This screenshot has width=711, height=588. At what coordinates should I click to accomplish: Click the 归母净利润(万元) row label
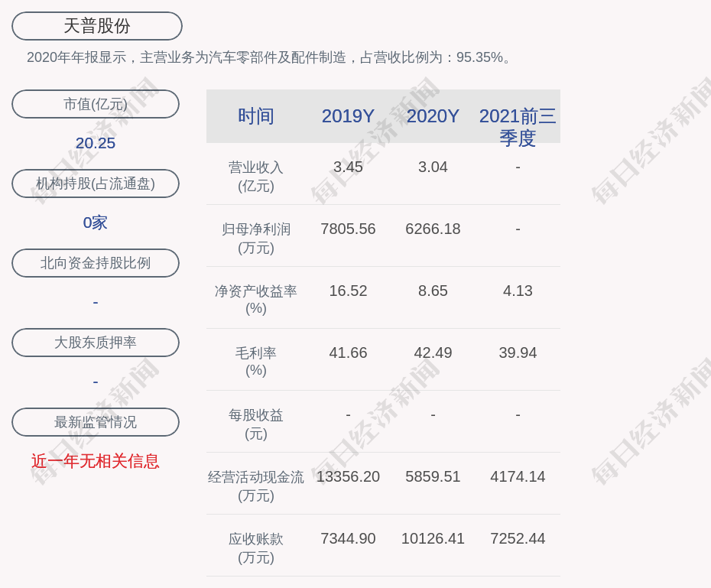click(256, 239)
